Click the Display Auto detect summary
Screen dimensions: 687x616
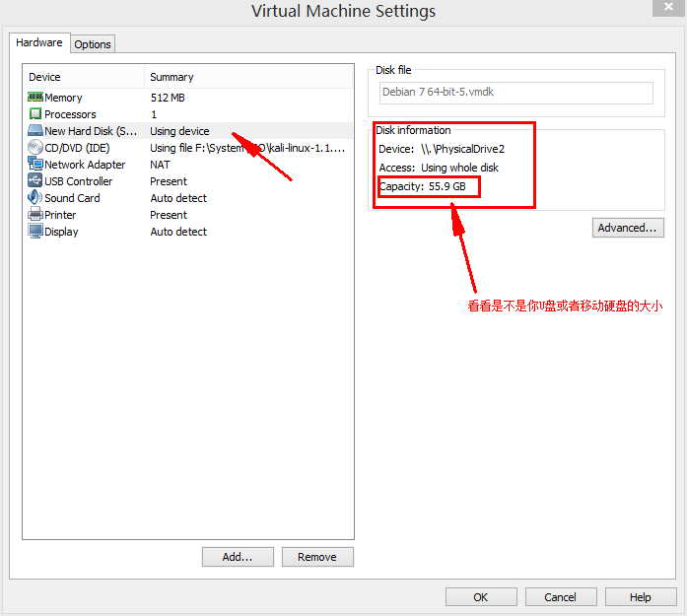point(178,232)
